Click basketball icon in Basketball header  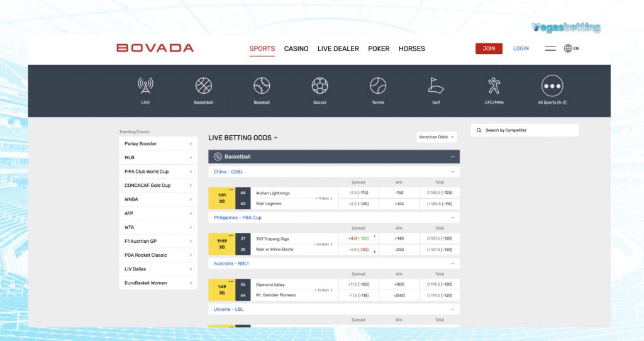coord(218,157)
